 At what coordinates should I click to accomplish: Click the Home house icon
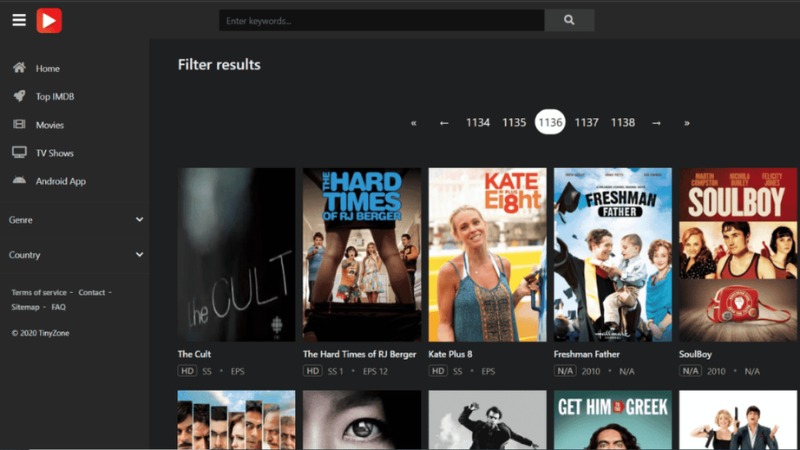(x=19, y=68)
